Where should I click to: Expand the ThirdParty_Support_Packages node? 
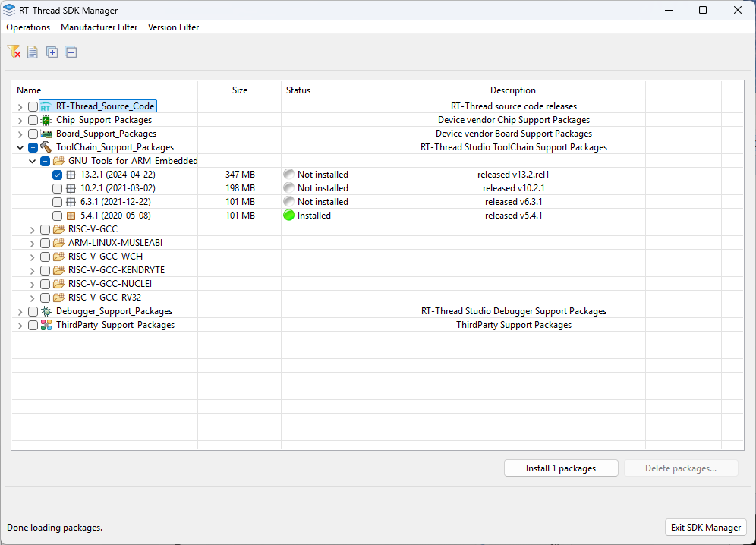click(20, 325)
